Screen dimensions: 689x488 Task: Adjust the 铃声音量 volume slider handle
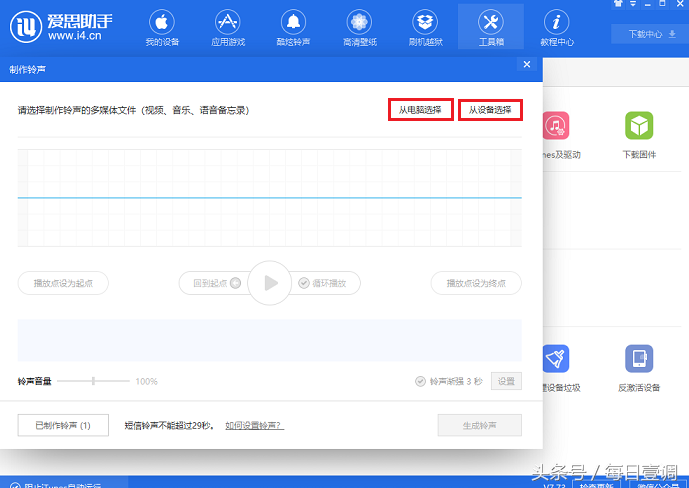tap(93, 381)
